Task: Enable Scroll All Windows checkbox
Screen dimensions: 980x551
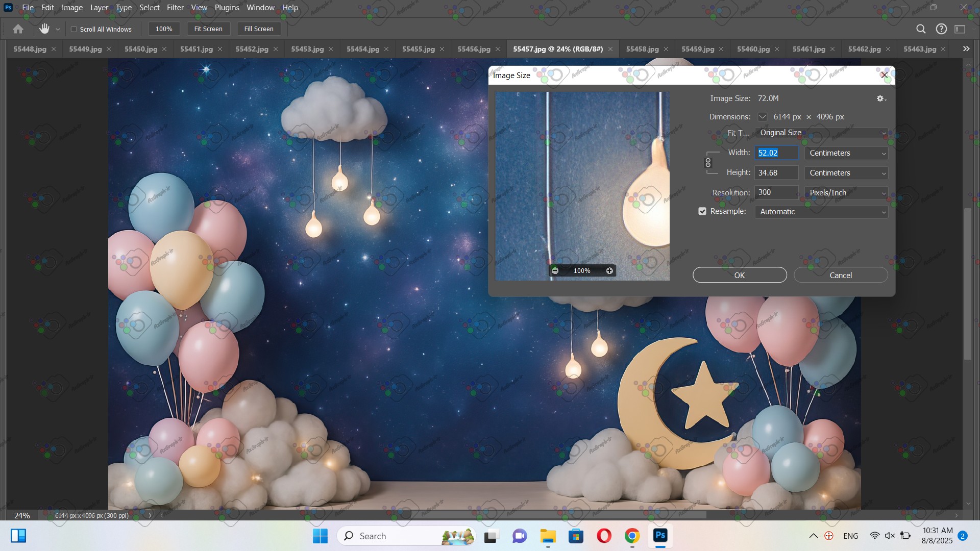Action: (74, 29)
